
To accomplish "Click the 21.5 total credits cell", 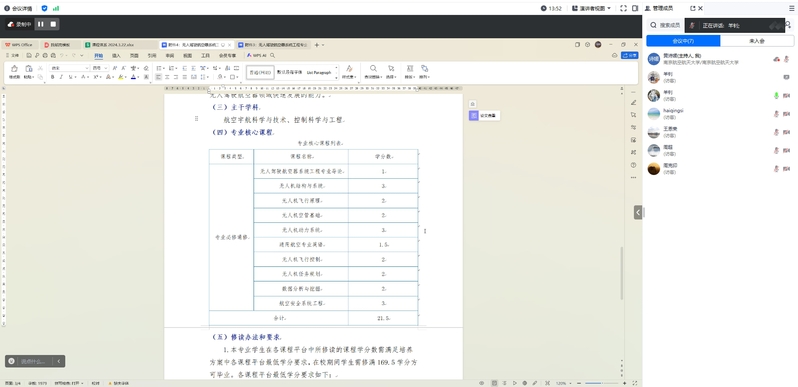I will (x=383, y=318).
